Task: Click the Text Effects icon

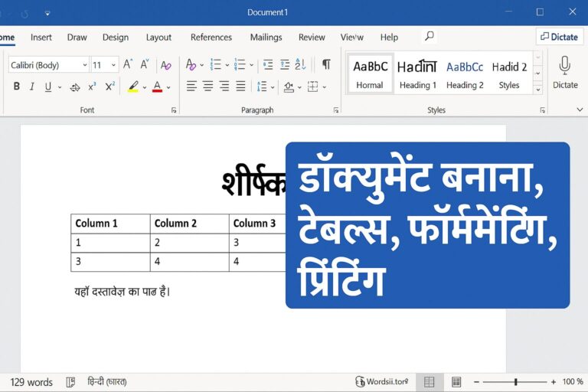Action: tap(191, 65)
